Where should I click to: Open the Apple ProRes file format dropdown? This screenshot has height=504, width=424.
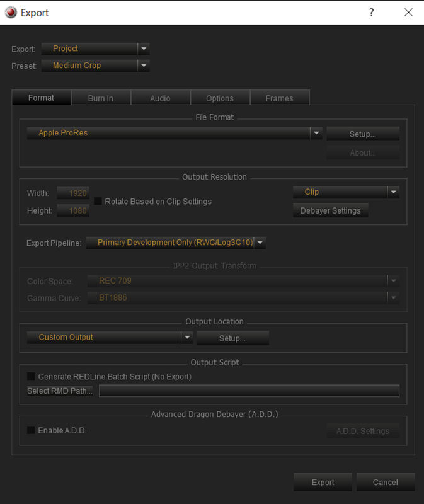[316, 133]
